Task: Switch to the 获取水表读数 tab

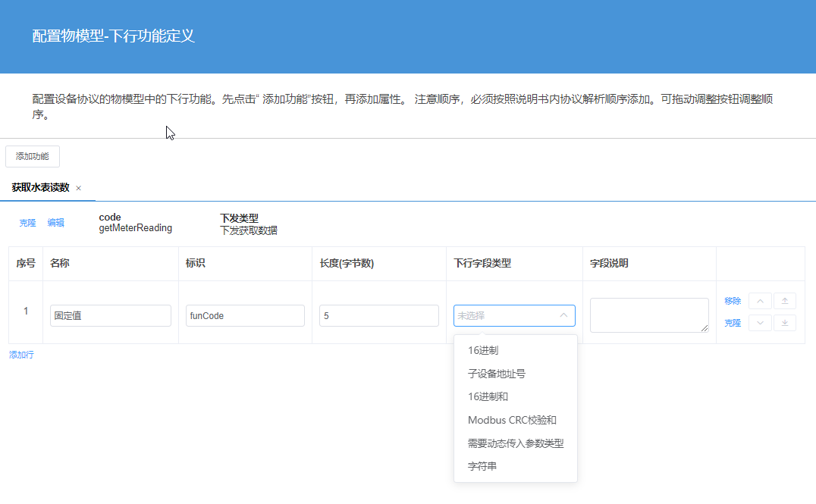Action: click(40, 187)
